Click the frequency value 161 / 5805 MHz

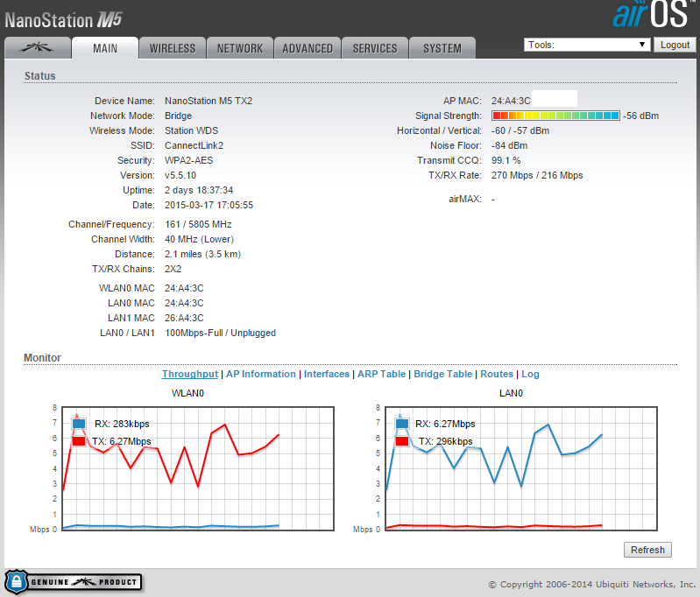(198, 224)
